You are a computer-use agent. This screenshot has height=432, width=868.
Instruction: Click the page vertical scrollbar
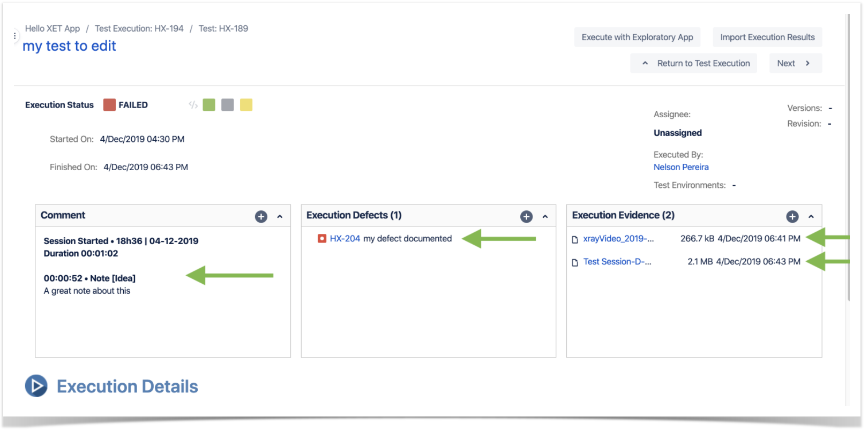848,158
